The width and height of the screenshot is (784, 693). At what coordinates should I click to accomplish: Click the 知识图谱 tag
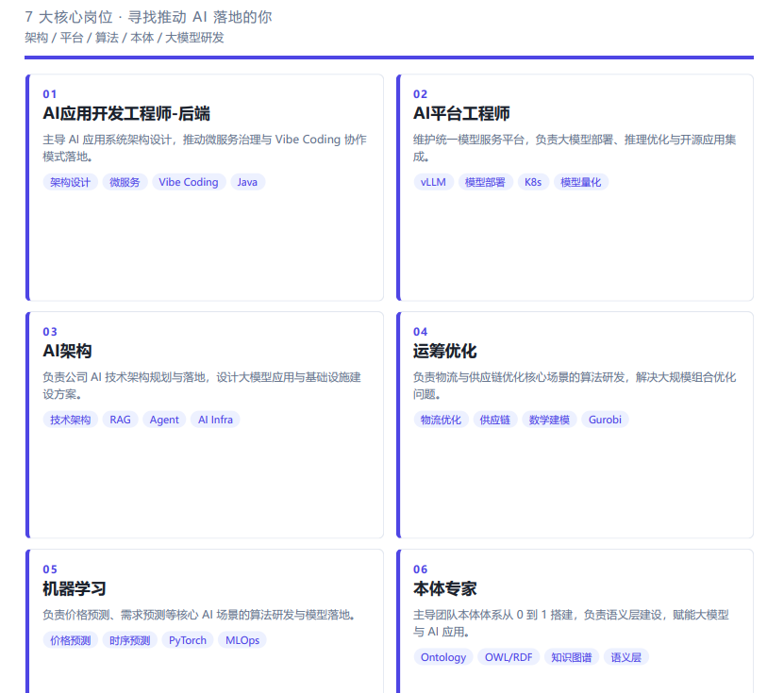[x=572, y=657]
